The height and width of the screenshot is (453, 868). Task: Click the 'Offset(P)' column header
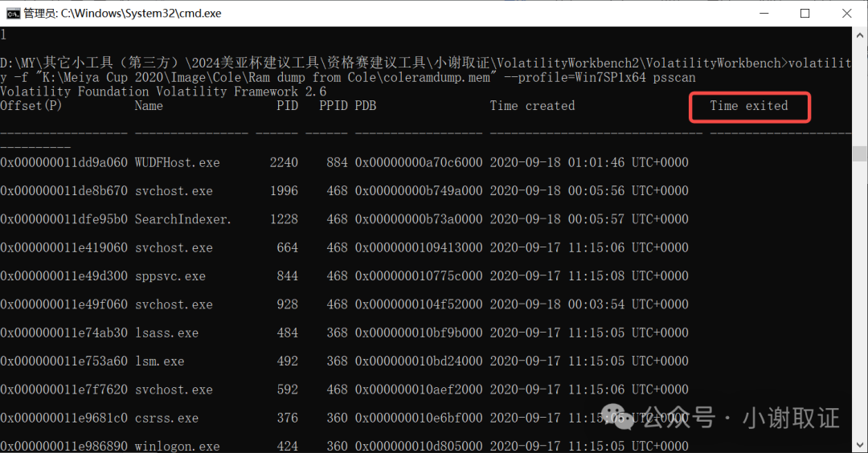pyautogui.click(x=31, y=106)
